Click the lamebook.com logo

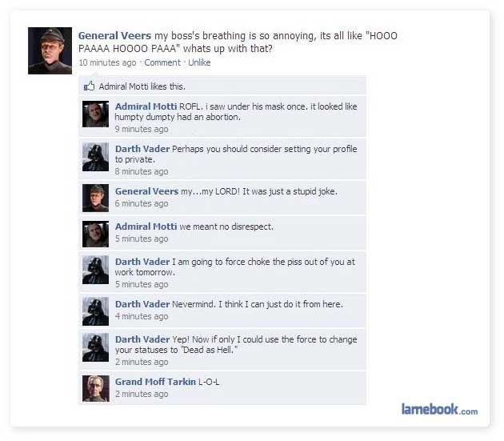point(439,410)
